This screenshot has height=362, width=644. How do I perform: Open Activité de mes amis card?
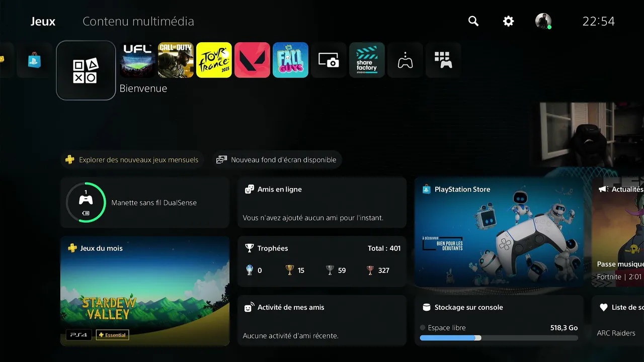point(322,320)
